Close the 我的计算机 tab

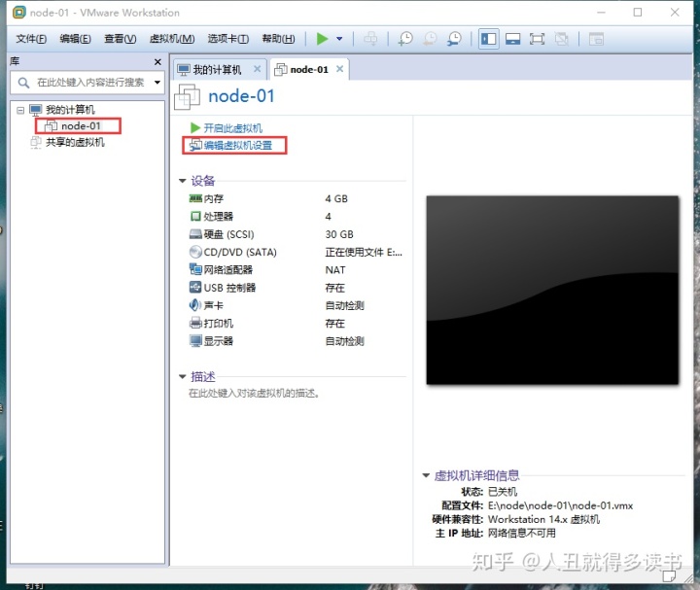[257, 69]
